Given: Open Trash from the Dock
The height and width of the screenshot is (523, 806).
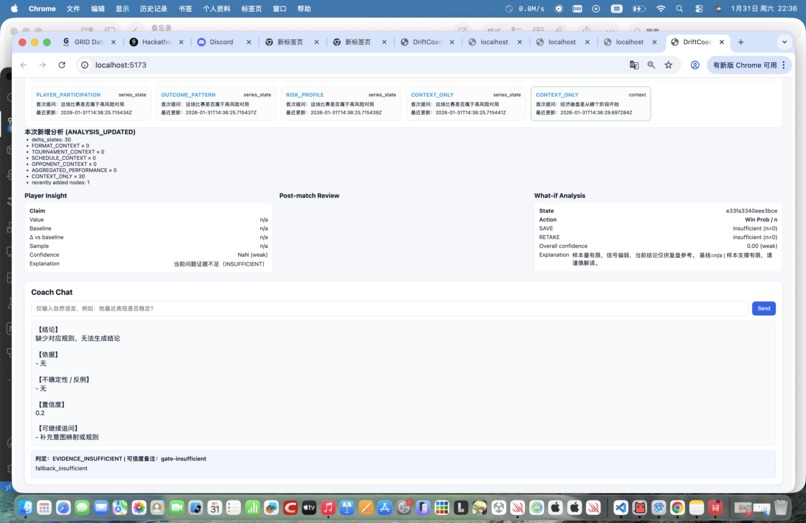Looking at the screenshot, I should coord(781,508).
